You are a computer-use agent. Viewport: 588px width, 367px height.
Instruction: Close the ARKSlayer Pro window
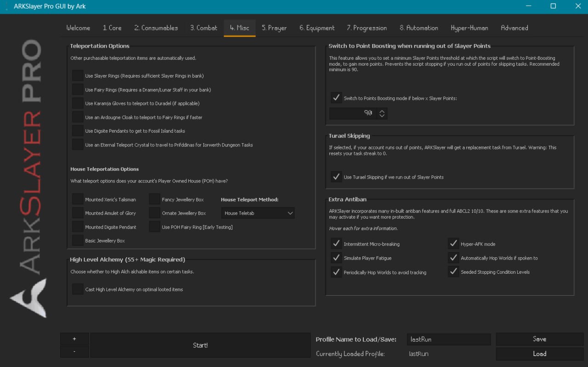[578, 6]
